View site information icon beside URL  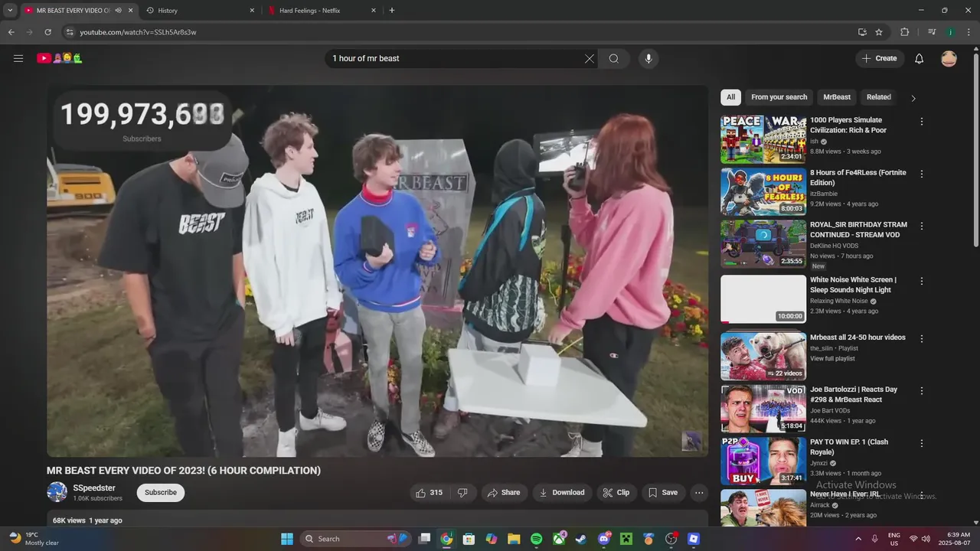point(70,32)
